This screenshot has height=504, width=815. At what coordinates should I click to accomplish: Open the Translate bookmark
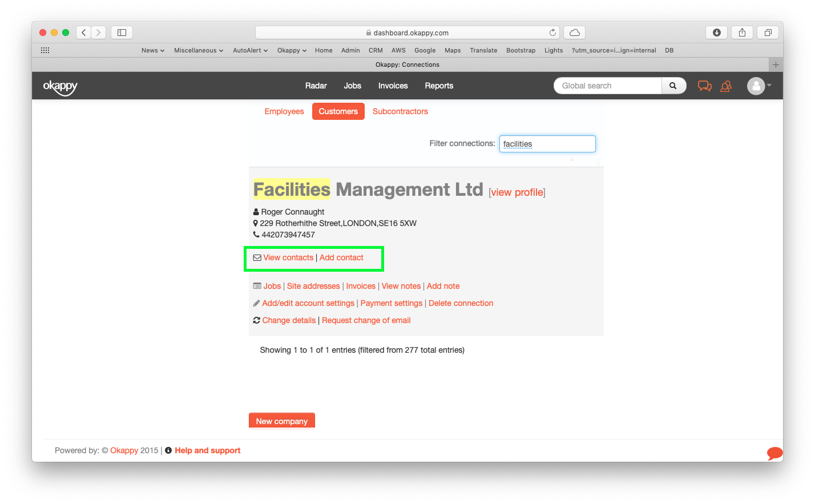pyautogui.click(x=483, y=50)
